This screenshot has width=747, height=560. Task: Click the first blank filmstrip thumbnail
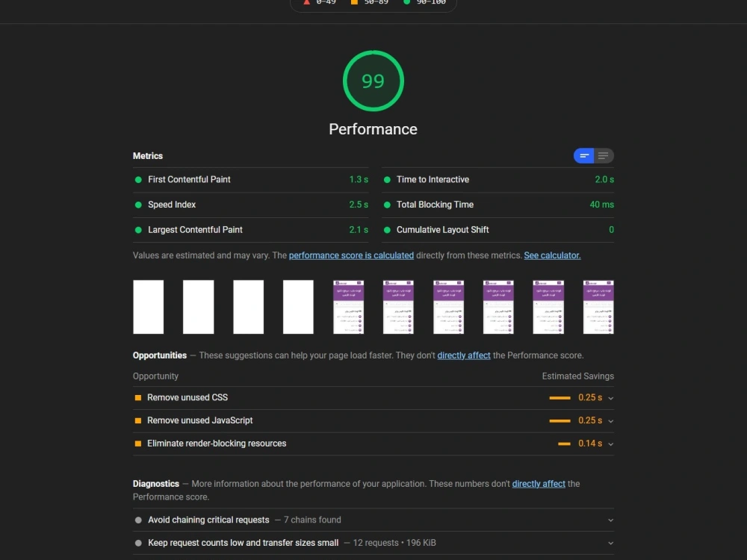(x=148, y=307)
